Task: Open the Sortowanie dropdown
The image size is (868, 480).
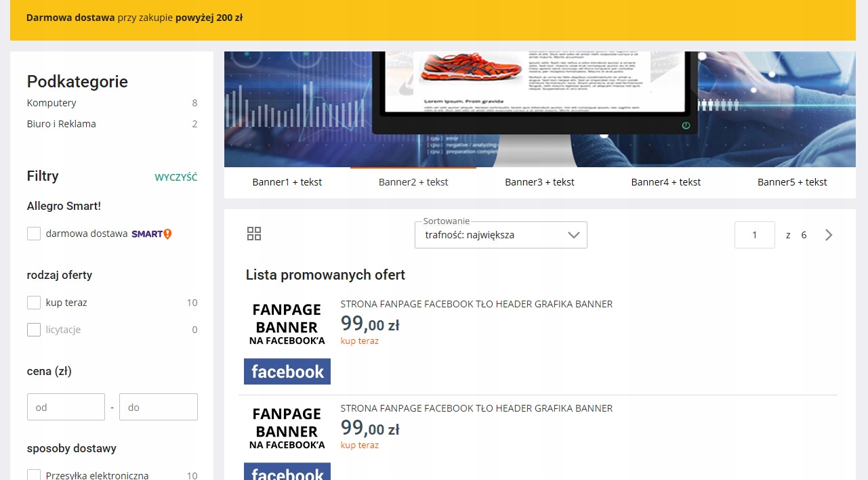Action: point(501,235)
